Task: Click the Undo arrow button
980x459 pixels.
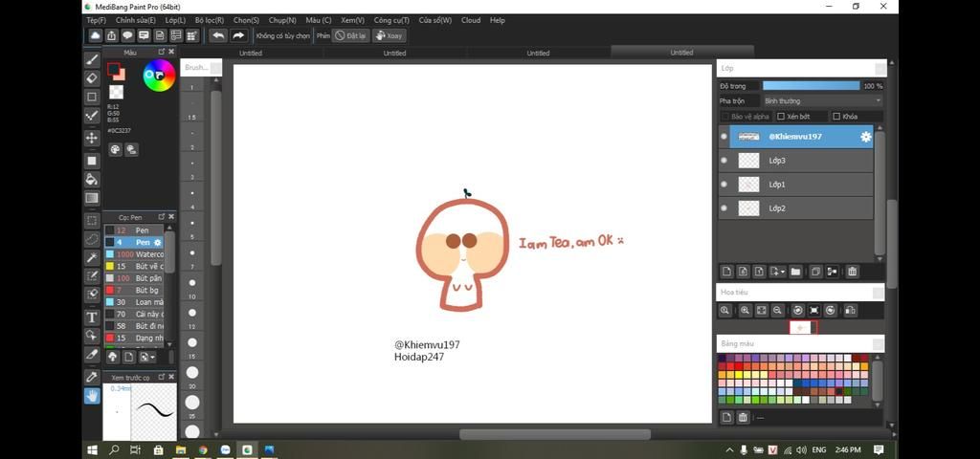Action: tap(218, 35)
